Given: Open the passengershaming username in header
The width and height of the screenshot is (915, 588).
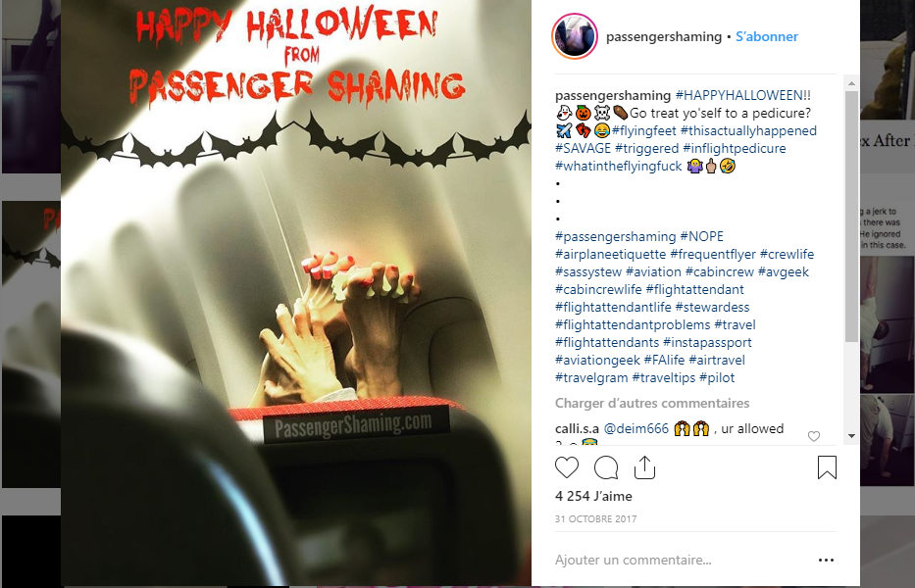Looking at the screenshot, I should [664, 37].
